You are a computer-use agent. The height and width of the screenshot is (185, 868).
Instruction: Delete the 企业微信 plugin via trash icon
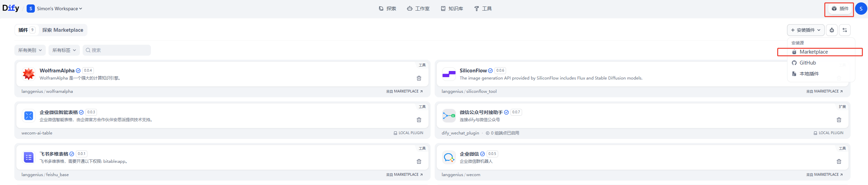coord(839,161)
